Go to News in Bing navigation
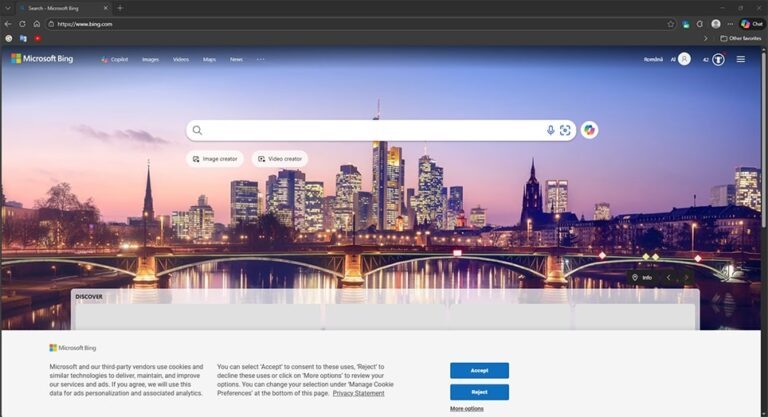The image size is (768, 417). point(236,59)
